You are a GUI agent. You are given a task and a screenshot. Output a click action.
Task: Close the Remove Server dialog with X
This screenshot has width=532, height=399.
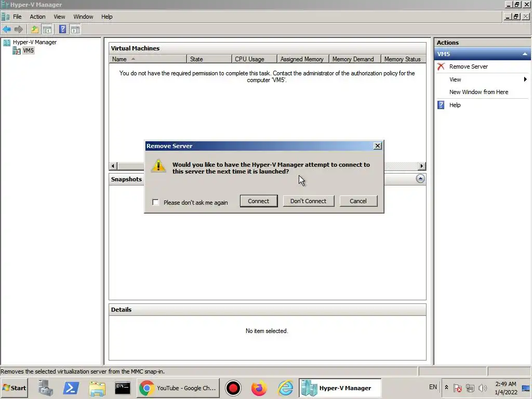(377, 146)
